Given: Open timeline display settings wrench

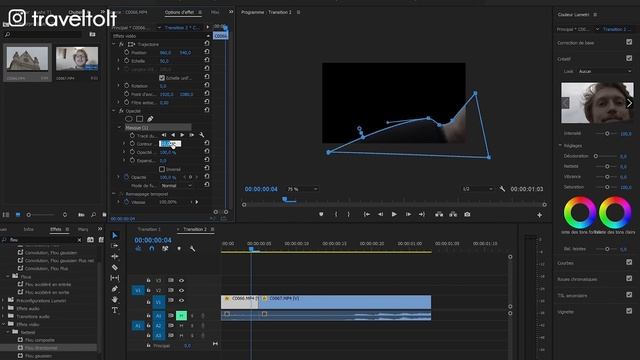Looking at the screenshot, I should click(192, 248).
